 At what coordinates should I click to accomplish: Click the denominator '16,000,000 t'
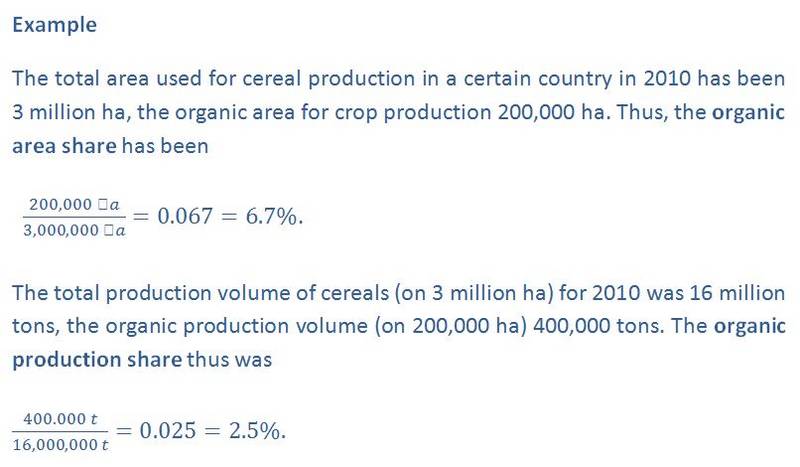(60, 445)
